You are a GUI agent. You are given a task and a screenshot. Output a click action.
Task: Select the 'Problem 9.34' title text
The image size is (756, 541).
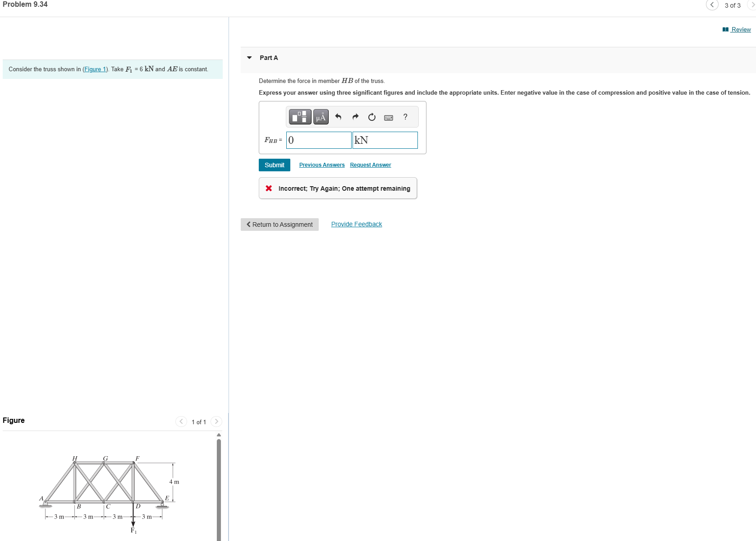click(25, 5)
